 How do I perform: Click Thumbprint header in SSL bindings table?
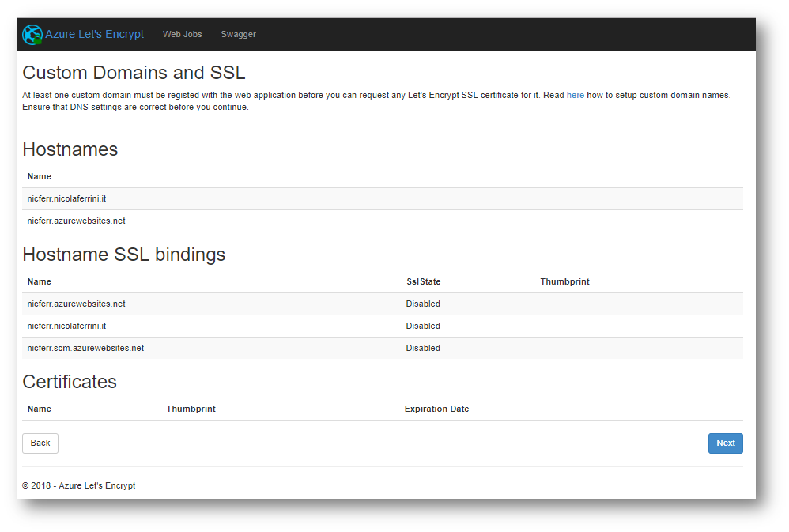[564, 282]
